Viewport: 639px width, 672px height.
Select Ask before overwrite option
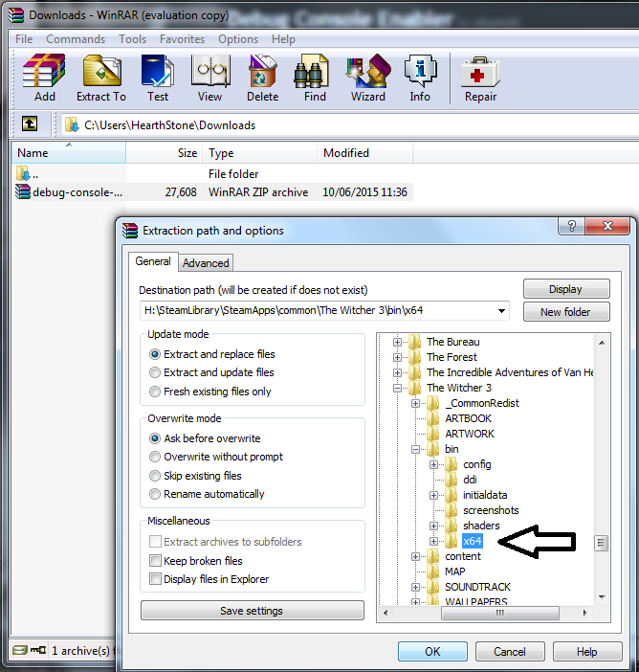pos(155,438)
